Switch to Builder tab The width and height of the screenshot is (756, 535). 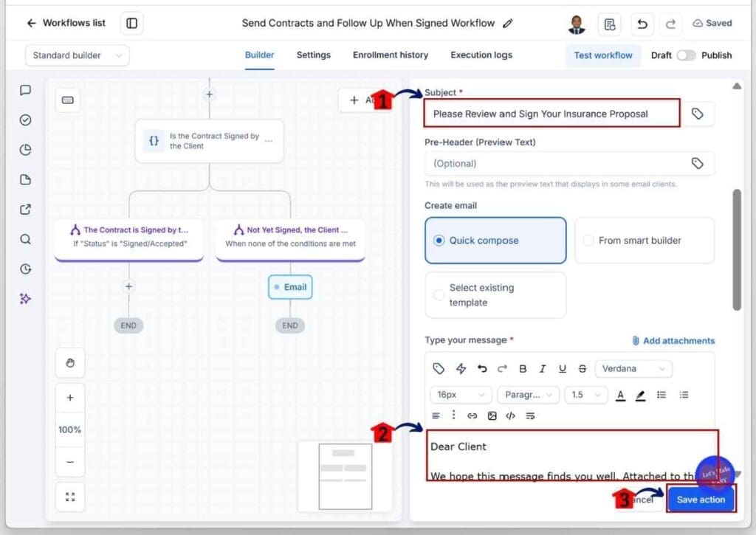click(x=259, y=55)
